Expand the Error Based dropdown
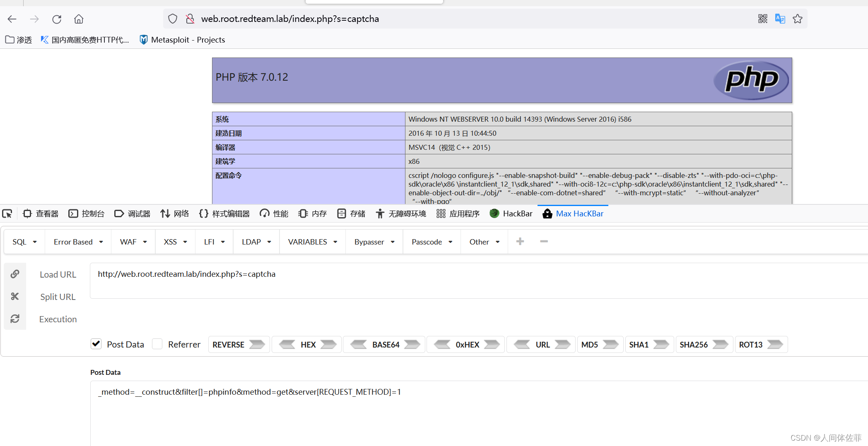Viewport: 868px width, 446px height. pos(78,242)
